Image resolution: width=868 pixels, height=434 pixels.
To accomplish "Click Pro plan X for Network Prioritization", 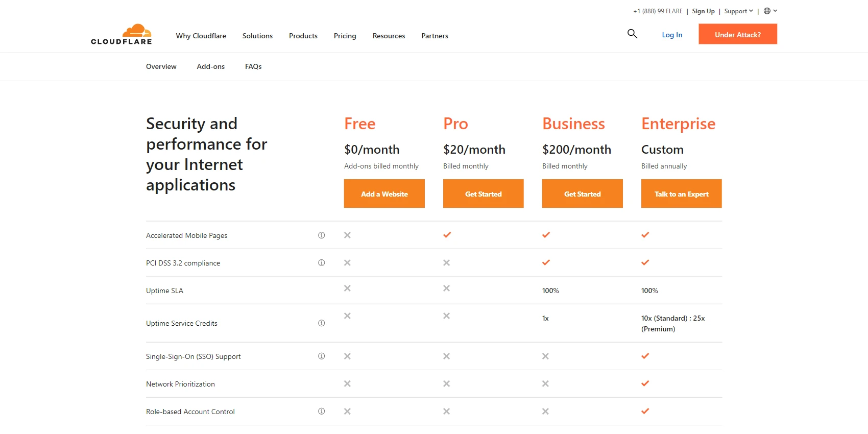I will tap(446, 384).
